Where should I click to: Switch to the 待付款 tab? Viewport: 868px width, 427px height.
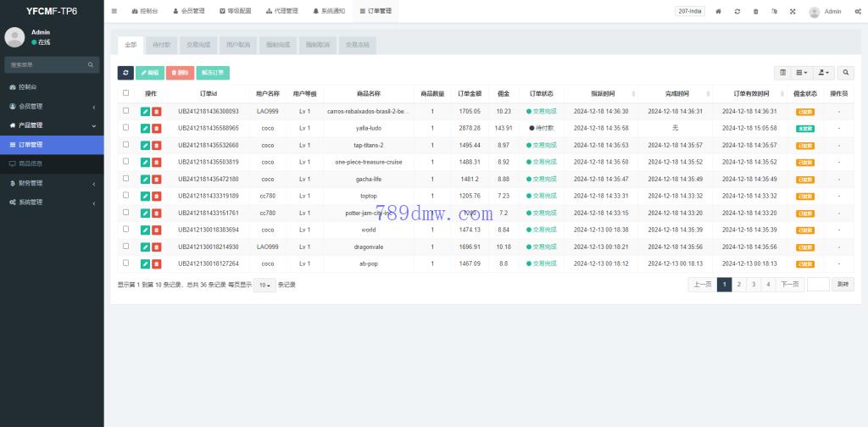[x=161, y=44]
